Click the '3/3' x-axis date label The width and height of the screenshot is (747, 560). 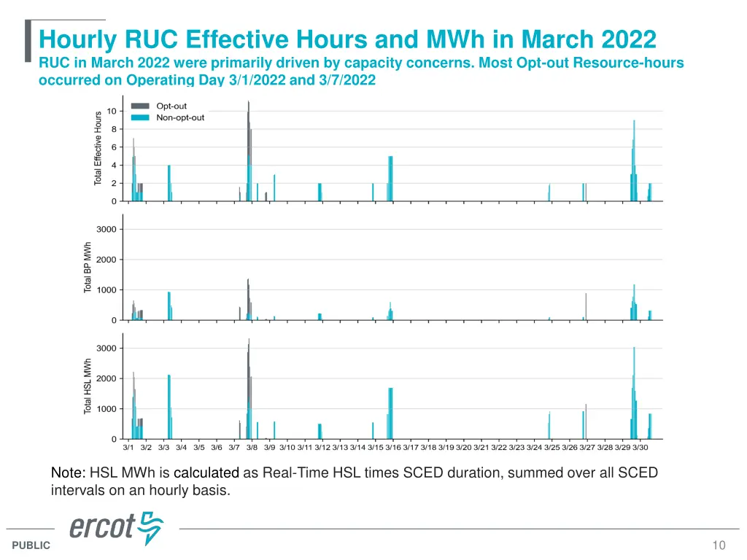[x=163, y=448]
